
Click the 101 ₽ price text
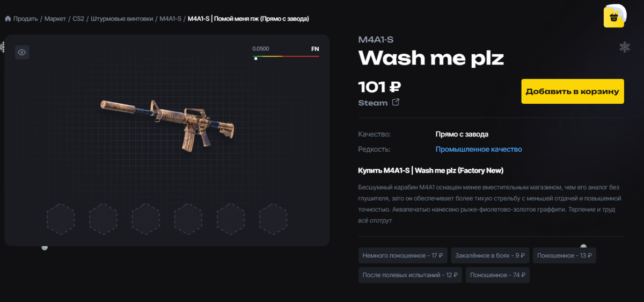379,86
